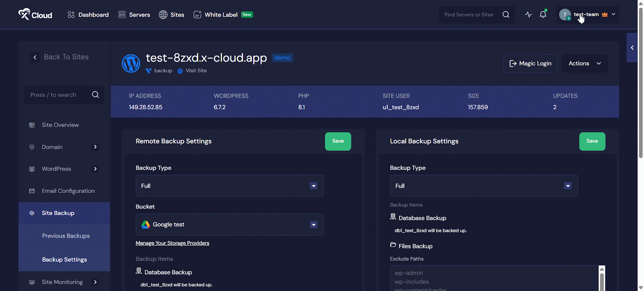Click the activity pulse icon
644x291 pixels.
[x=528, y=14]
